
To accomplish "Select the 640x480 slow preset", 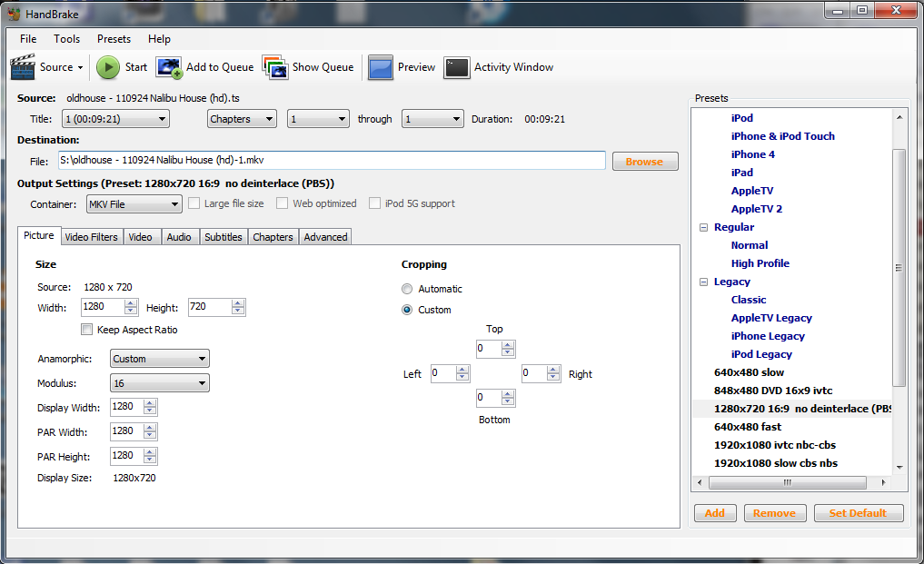I will [749, 372].
